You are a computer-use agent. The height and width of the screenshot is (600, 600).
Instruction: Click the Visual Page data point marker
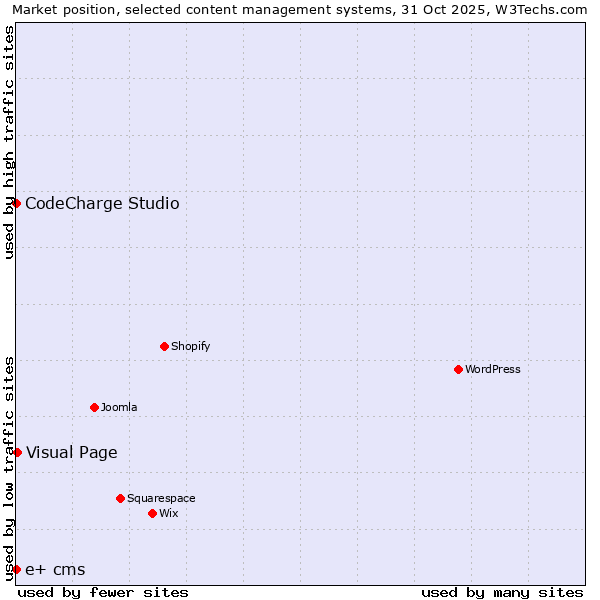tap(17, 452)
